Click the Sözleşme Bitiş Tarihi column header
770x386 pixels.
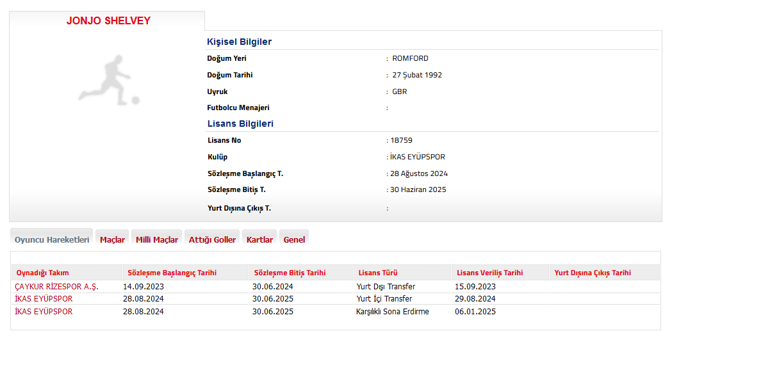(x=290, y=273)
